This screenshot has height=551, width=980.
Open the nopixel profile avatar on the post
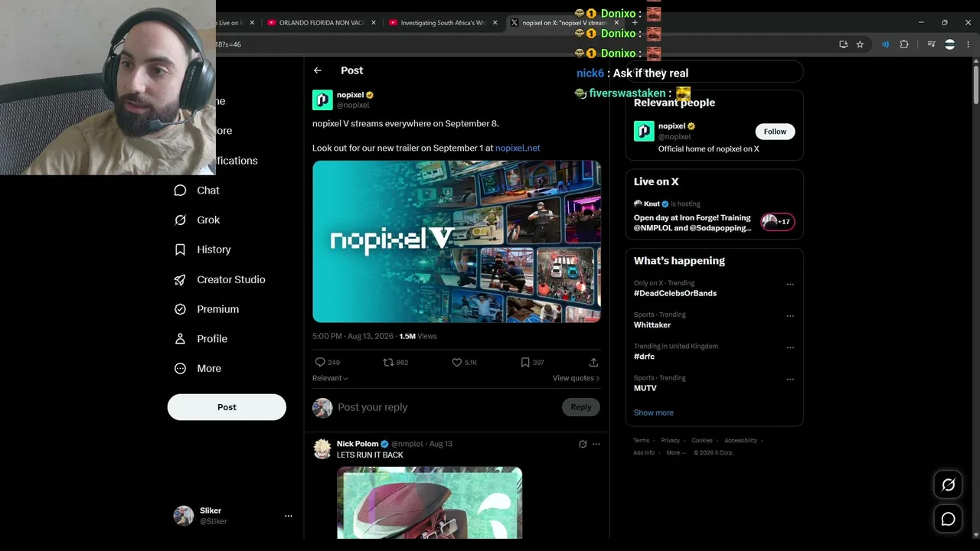click(x=322, y=99)
